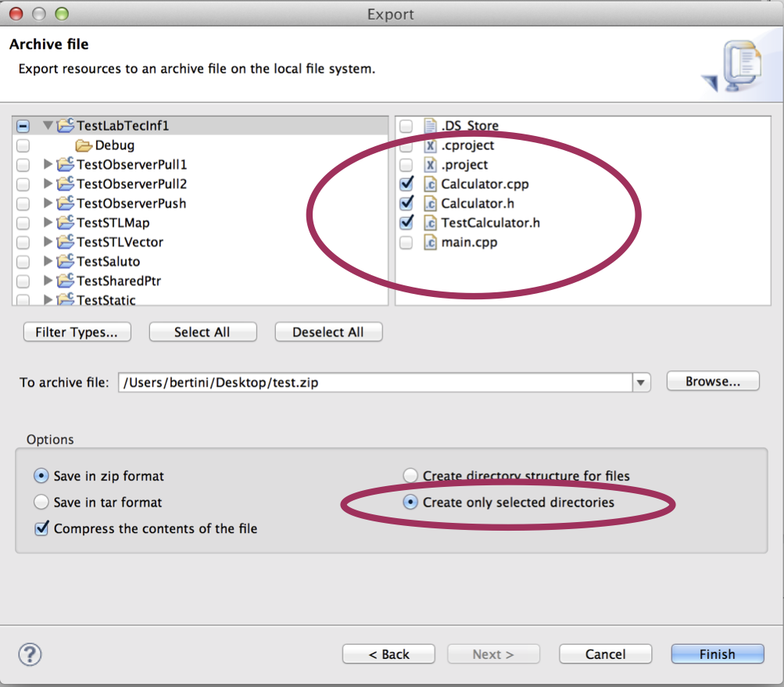Select Save in zip format option

click(x=41, y=475)
